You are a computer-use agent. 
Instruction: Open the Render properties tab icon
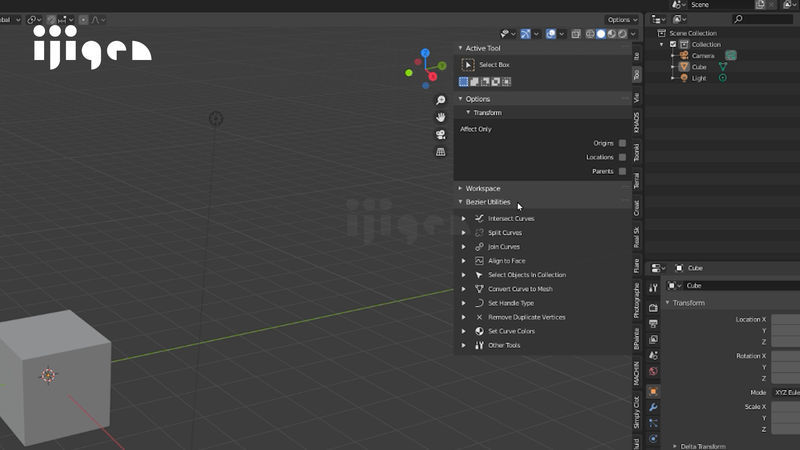tap(653, 308)
